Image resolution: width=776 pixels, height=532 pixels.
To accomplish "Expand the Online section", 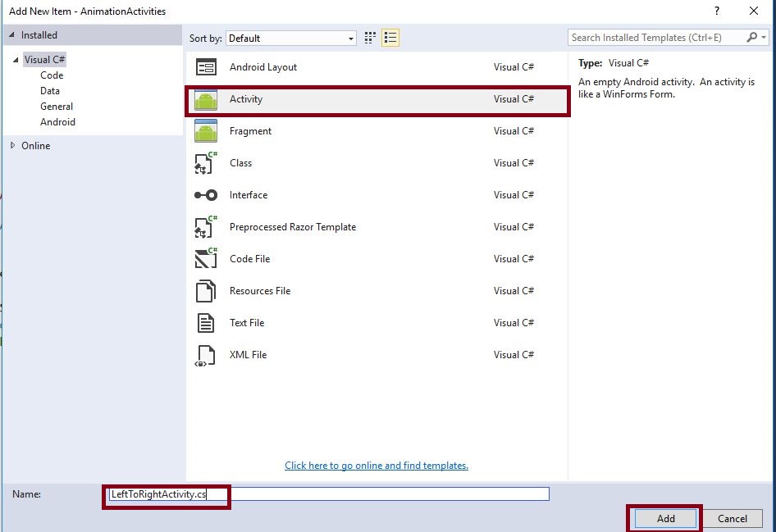I will 13,145.
